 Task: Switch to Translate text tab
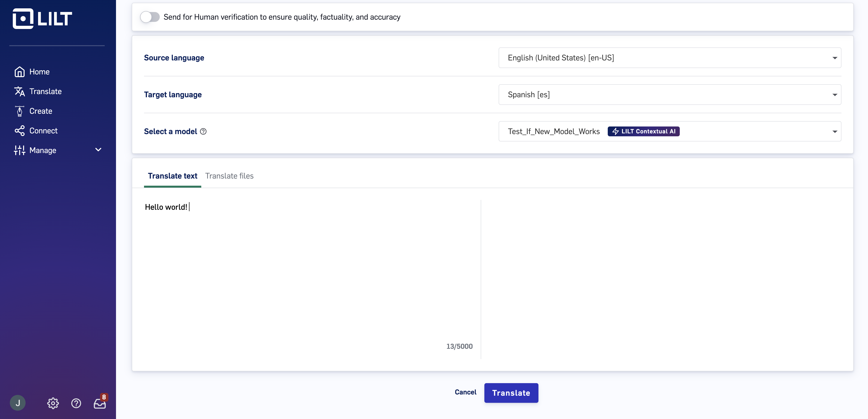pyautogui.click(x=173, y=176)
